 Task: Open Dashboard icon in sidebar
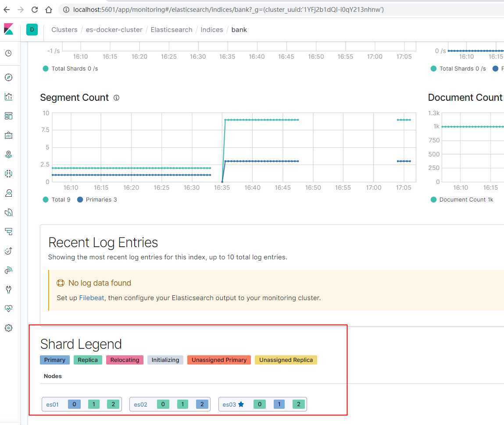pyautogui.click(x=9, y=116)
